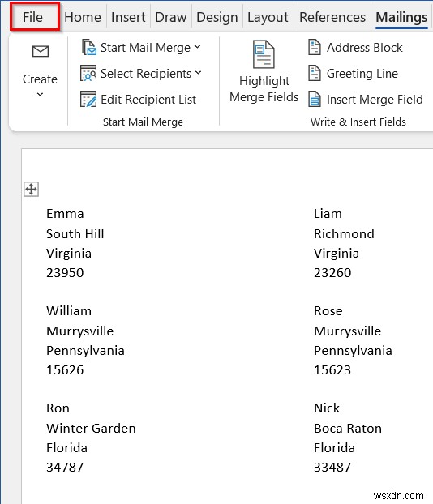Click zip code 23260

click(x=332, y=273)
